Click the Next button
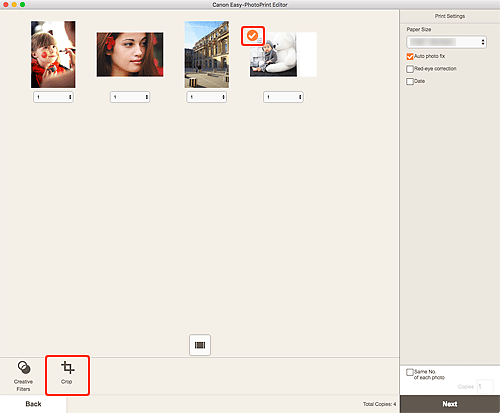500x413 pixels. [x=450, y=404]
